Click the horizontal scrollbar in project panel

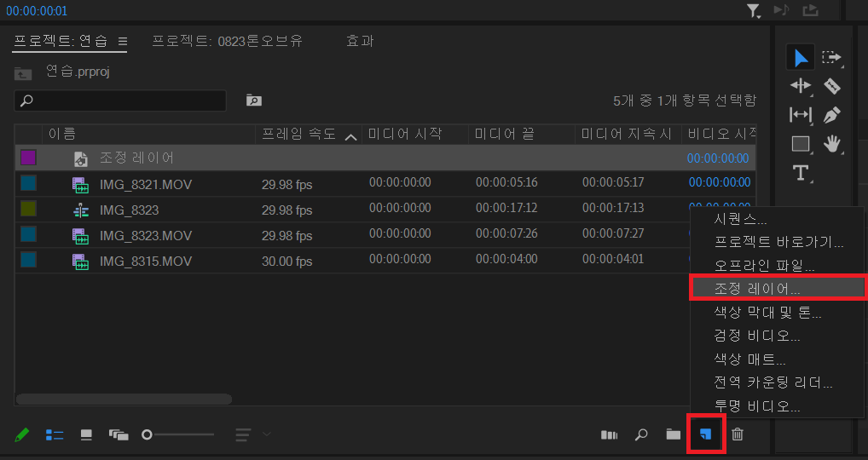point(124,400)
